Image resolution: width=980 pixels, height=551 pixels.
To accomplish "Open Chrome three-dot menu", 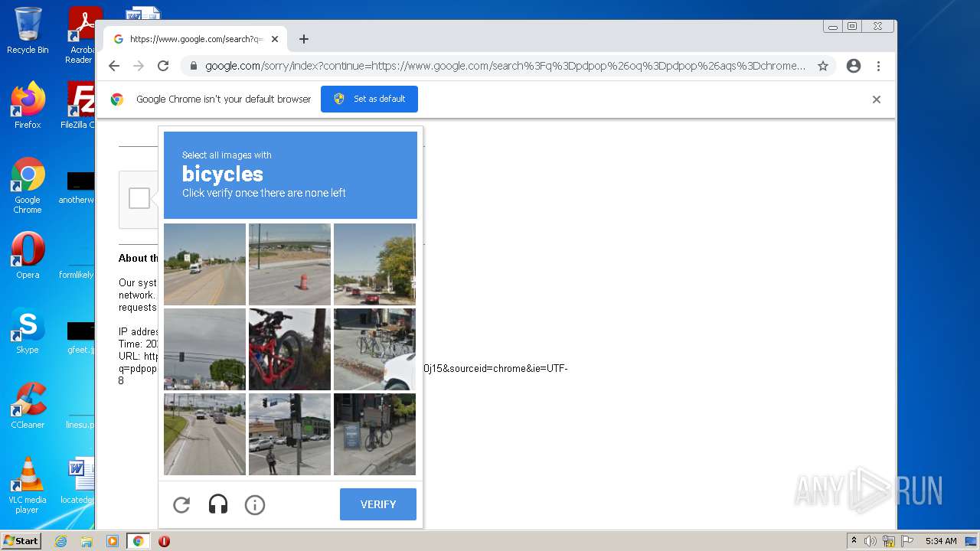I will pos(879,66).
